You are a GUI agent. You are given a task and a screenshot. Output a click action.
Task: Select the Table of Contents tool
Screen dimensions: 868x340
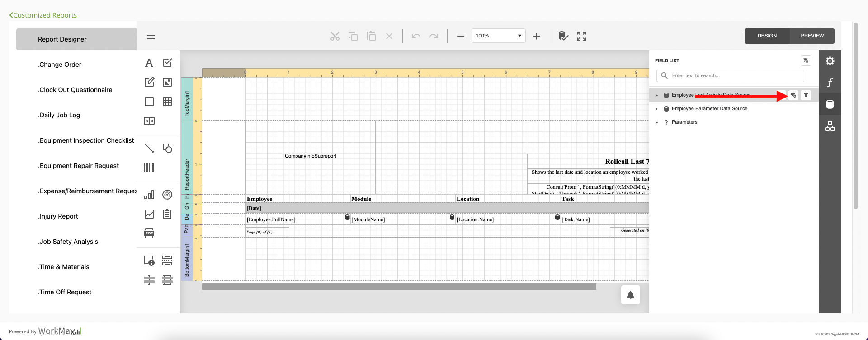pyautogui.click(x=167, y=214)
